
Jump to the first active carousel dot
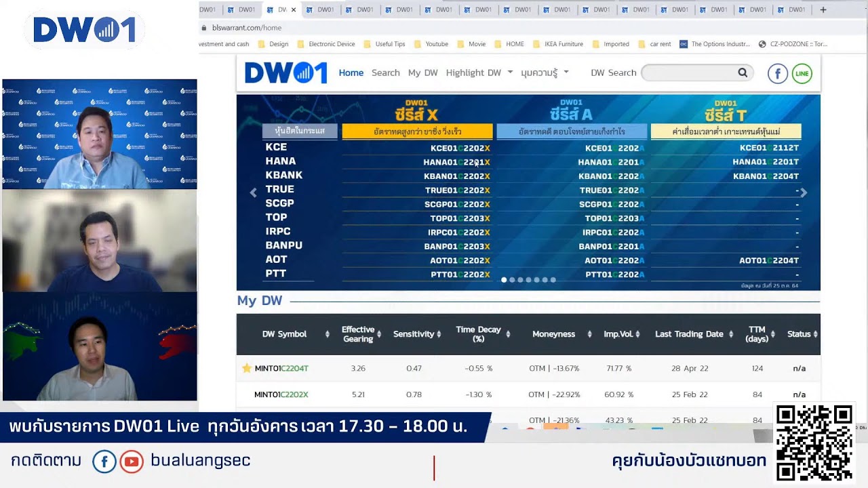point(504,279)
